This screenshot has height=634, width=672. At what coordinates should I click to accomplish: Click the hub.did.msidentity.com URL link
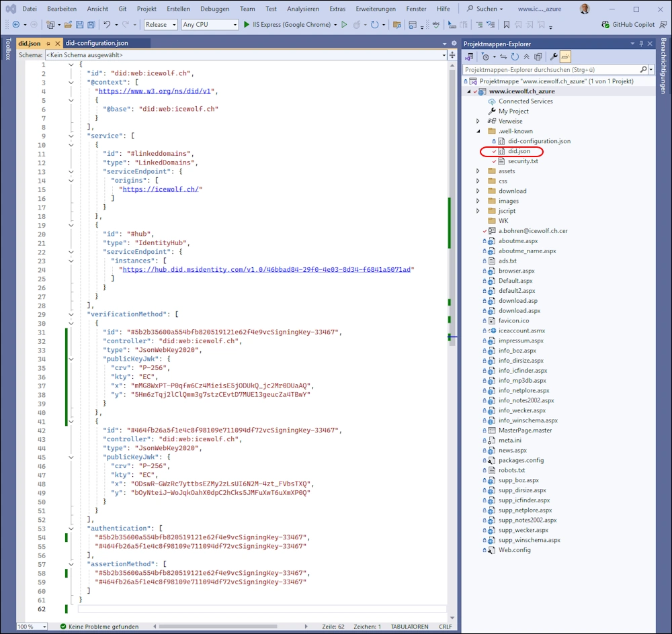click(x=266, y=269)
